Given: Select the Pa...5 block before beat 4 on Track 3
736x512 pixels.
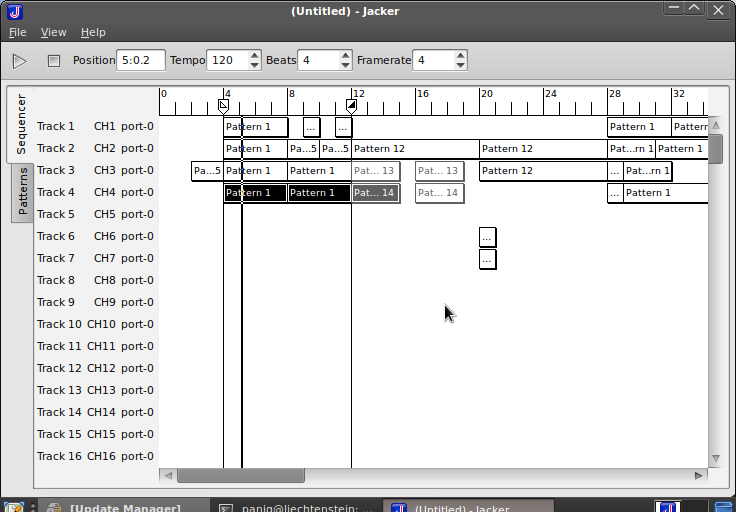Looking at the screenshot, I should [207, 171].
